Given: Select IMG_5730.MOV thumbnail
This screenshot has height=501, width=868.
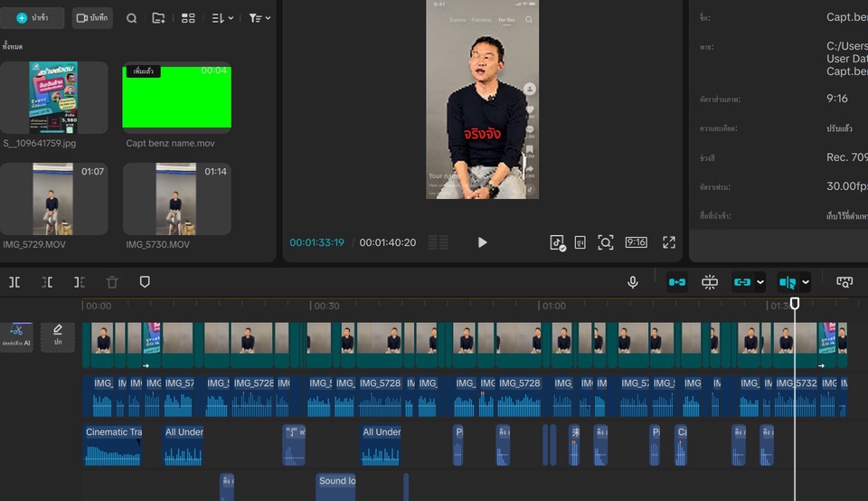Looking at the screenshot, I should [176, 199].
